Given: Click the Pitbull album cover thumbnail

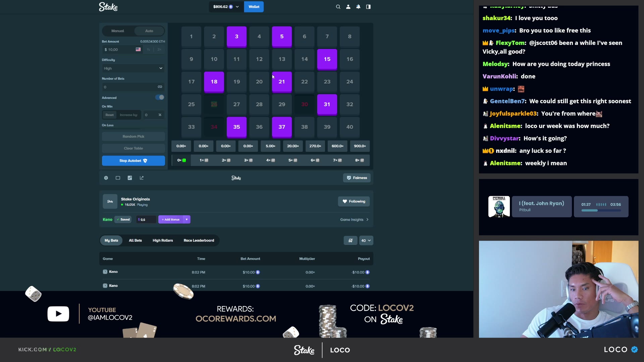Looking at the screenshot, I should (x=499, y=206).
